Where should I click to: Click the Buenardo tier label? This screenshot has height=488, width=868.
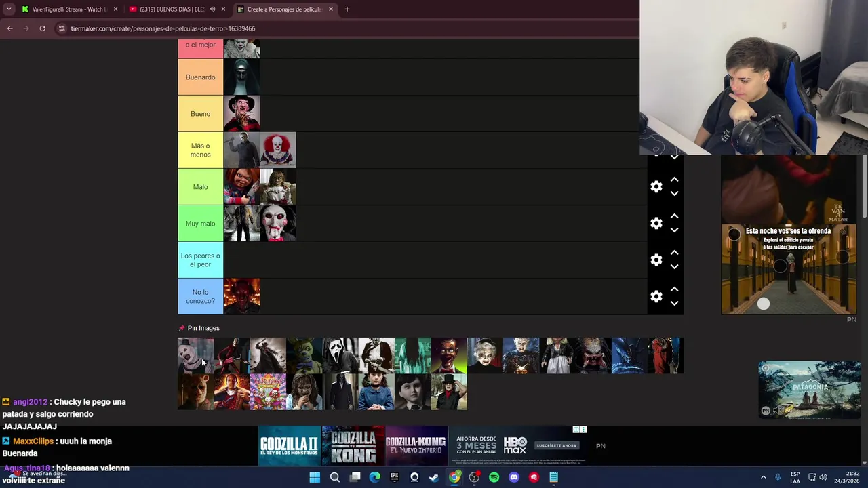click(200, 77)
